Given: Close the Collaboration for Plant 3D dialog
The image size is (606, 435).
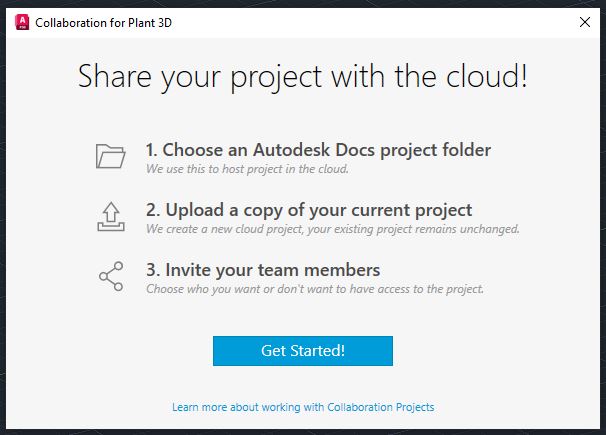Looking at the screenshot, I should (584, 20).
